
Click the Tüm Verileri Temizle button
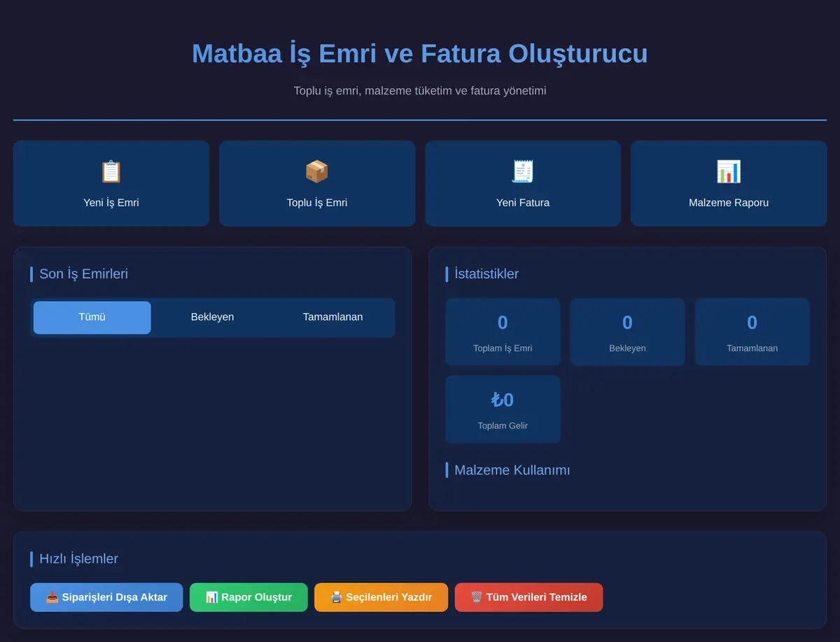point(528,597)
